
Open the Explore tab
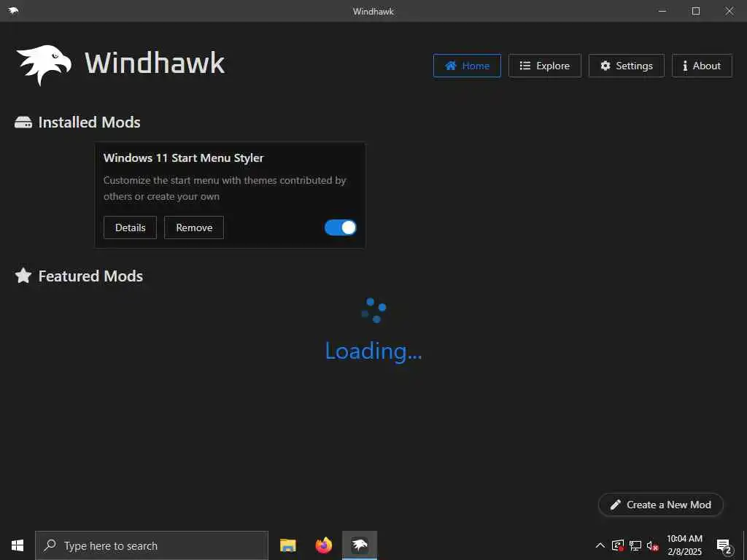(x=544, y=66)
